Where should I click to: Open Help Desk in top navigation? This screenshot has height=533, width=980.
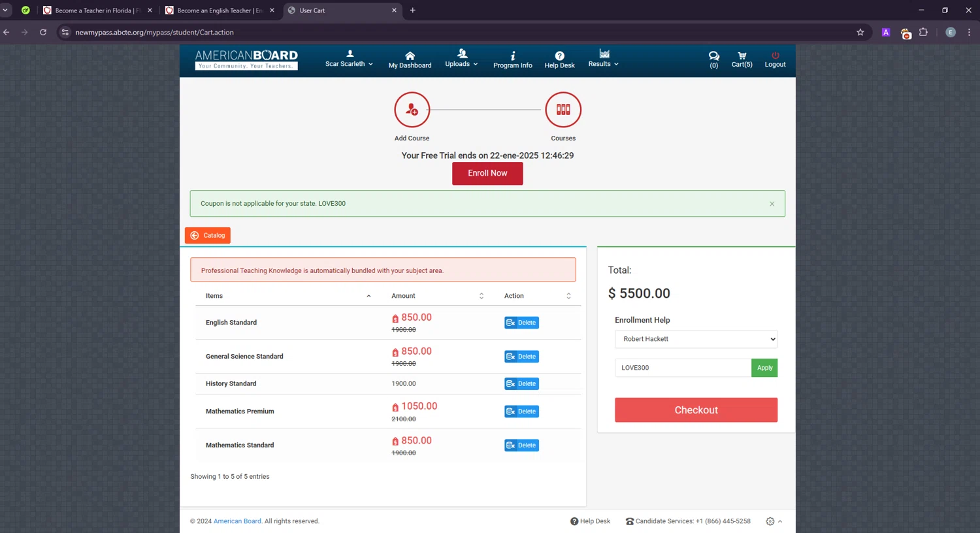click(559, 60)
